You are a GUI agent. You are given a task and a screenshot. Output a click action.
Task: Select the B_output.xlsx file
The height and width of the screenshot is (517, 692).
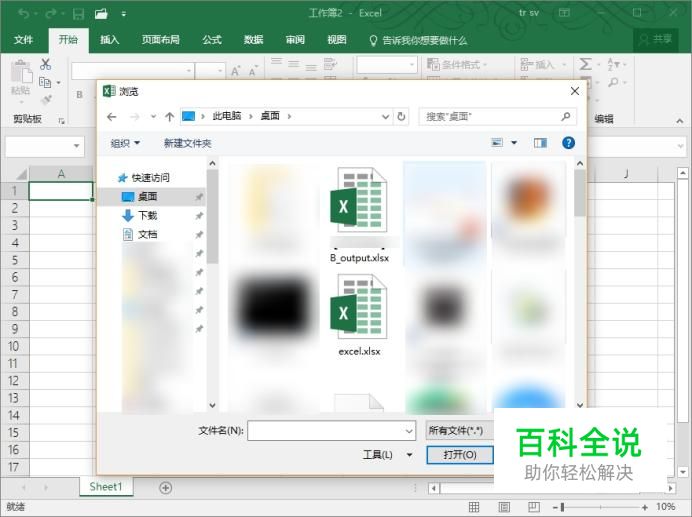tap(359, 215)
